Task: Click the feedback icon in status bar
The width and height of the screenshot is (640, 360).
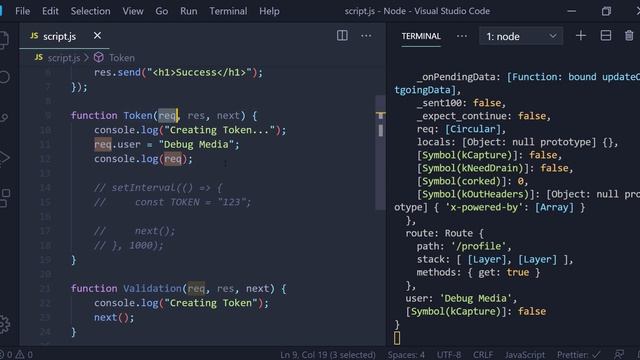Action: [x=619, y=355]
